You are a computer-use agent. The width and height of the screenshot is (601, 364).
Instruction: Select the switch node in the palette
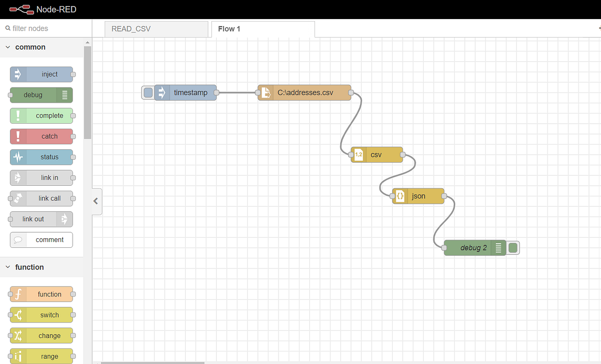[42, 315]
